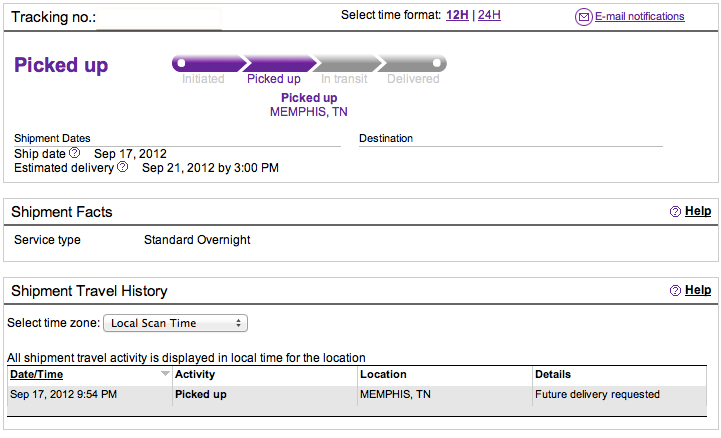Click the E-mail notifications envelope icon

pyautogui.click(x=584, y=17)
